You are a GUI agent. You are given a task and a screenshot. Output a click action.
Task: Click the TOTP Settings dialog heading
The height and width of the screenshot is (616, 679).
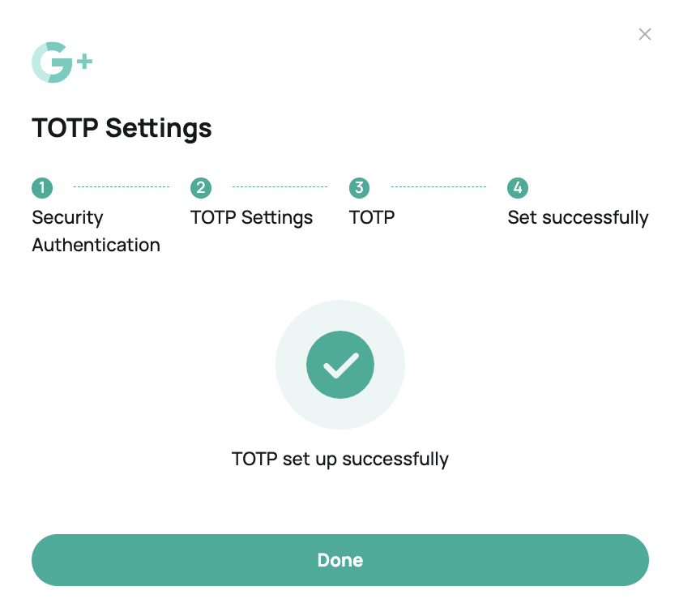pyautogui.click(x=122, y=129)
